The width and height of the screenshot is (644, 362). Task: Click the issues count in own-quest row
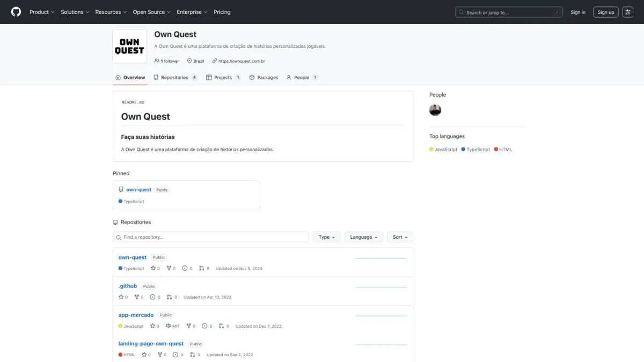tap(187, 269)
